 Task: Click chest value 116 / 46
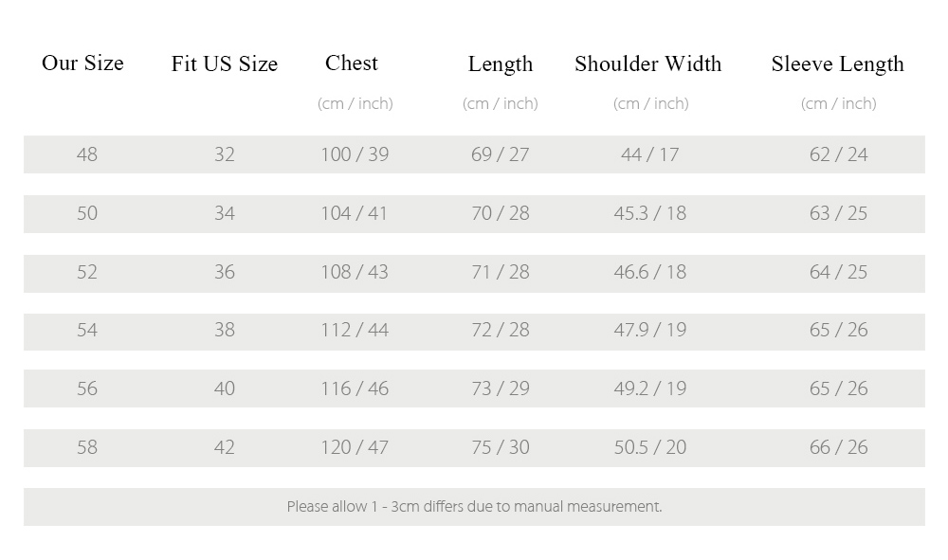coord(355,388)
